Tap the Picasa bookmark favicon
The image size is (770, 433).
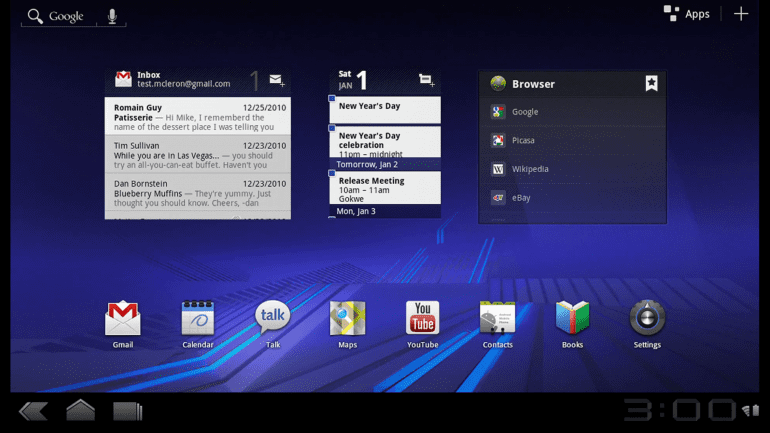click(498, 140)
